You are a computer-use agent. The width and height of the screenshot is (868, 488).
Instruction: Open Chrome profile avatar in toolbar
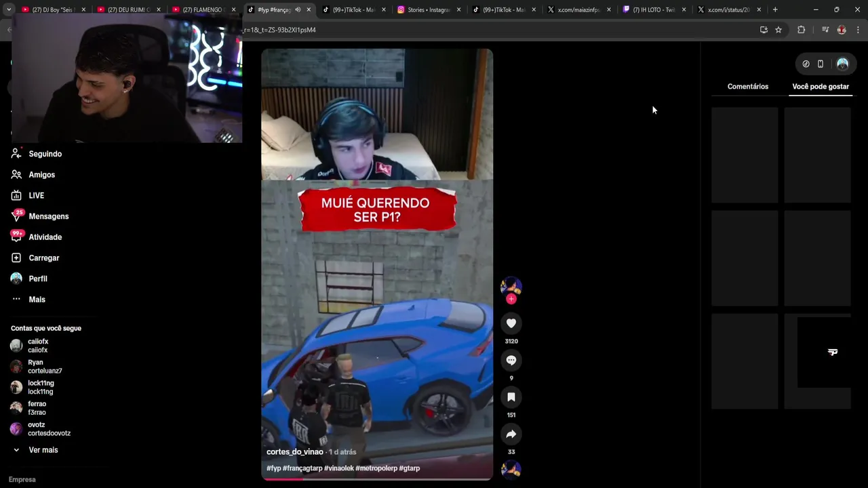click(842, 30)
